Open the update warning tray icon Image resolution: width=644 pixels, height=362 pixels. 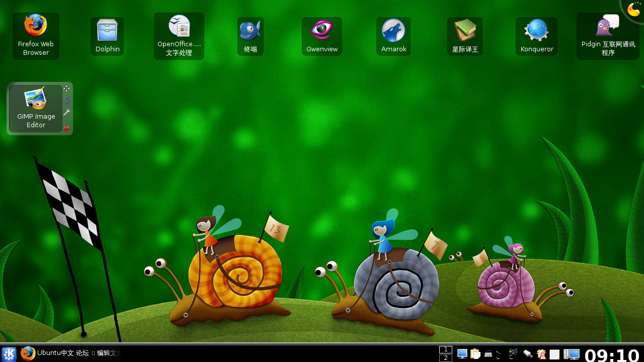[x=541, y=354]
